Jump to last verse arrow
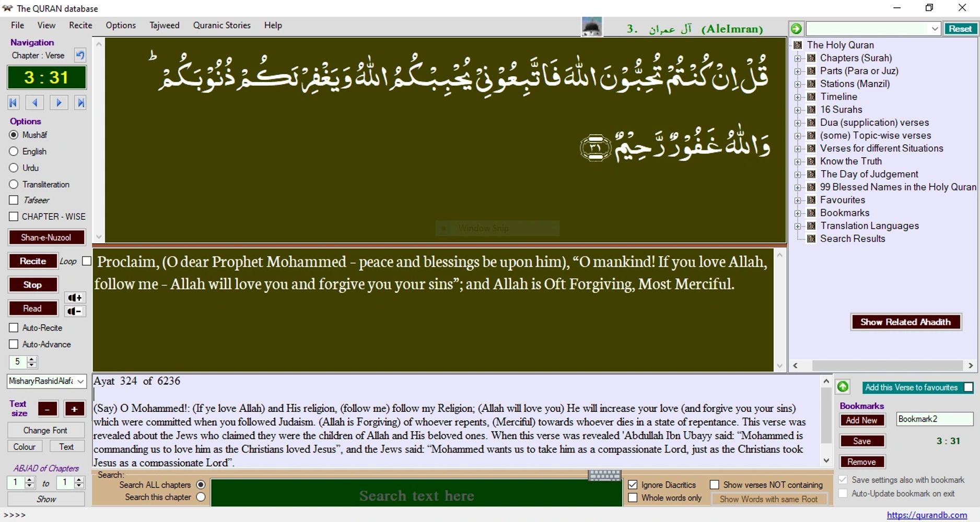 coord(80,103)
